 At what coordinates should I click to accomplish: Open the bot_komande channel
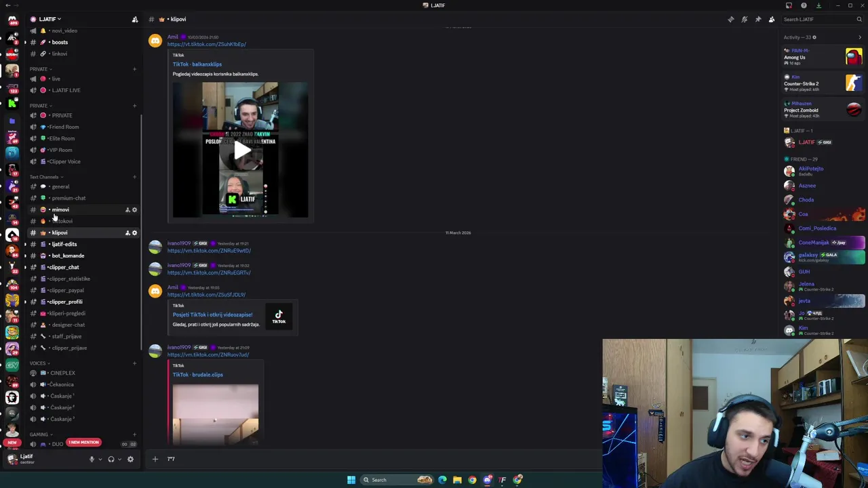(83, 256)
